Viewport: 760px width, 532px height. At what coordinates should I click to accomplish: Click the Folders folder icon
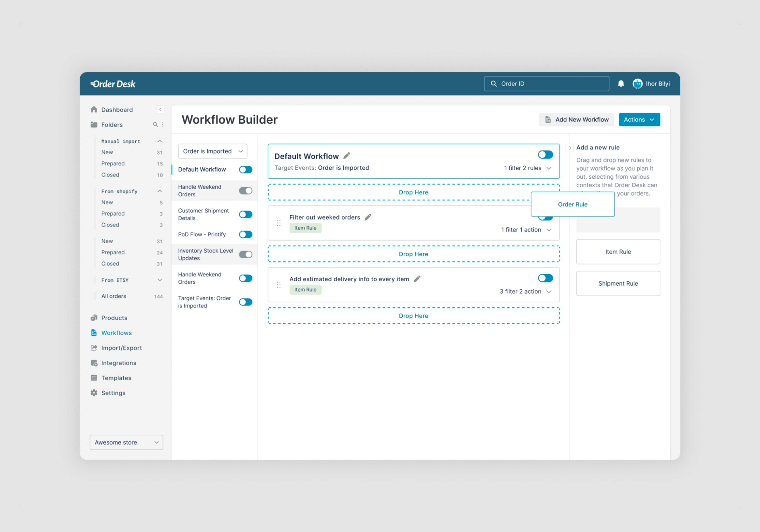(x=94, y=125)
